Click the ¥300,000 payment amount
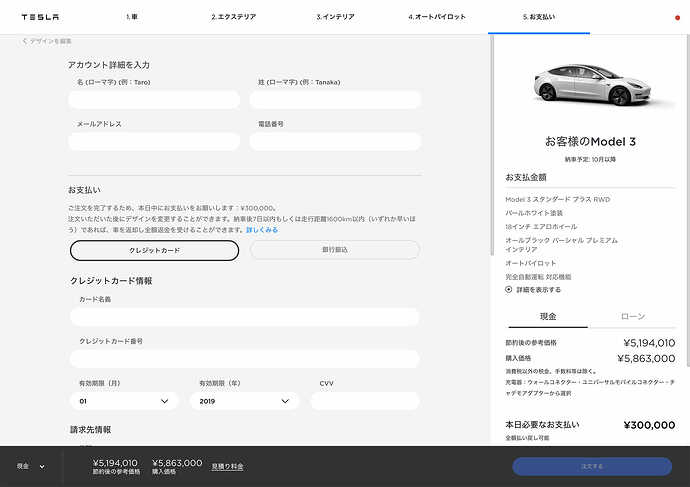 [x=649, y=425]
